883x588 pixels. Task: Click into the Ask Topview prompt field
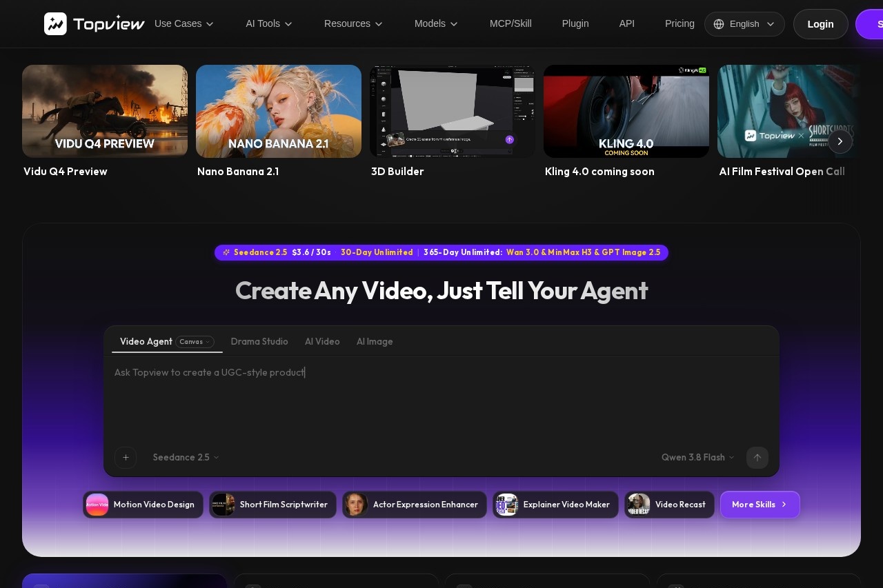(441, 400)
